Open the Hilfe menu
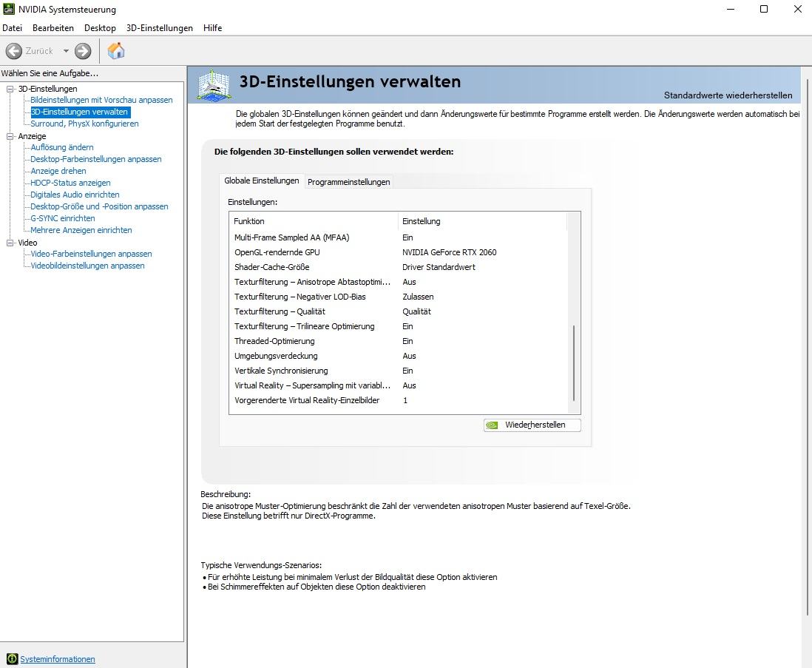812x668 pixels. (x=212, y=28)
